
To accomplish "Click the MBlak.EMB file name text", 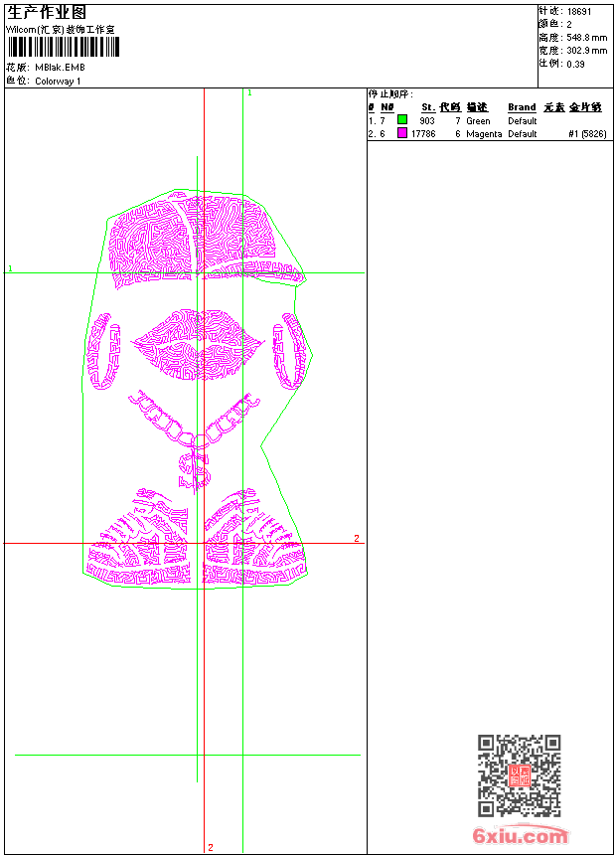I will (x=60, y=68).
